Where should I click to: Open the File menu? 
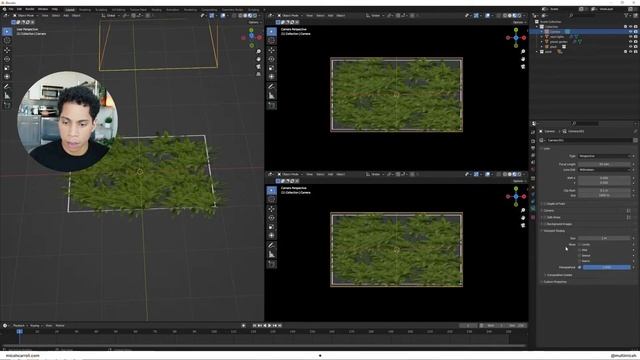coord(11,9)
